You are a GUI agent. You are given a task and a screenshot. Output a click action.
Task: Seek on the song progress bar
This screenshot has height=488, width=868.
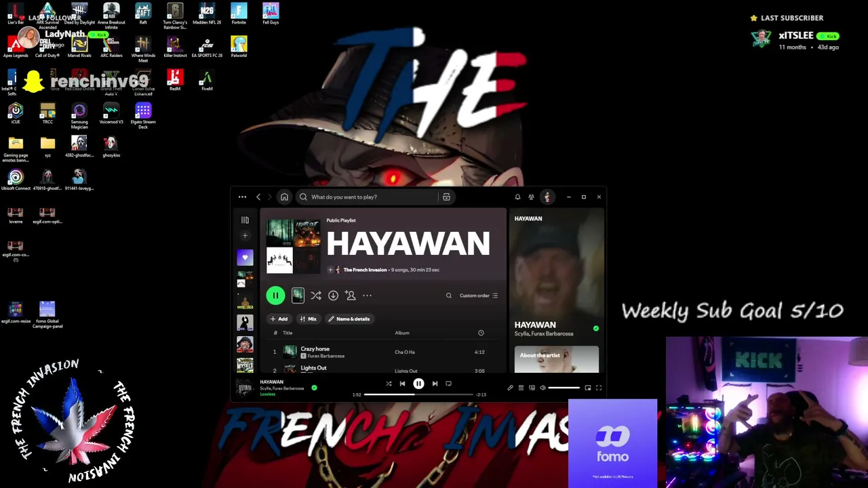(418, 394)
